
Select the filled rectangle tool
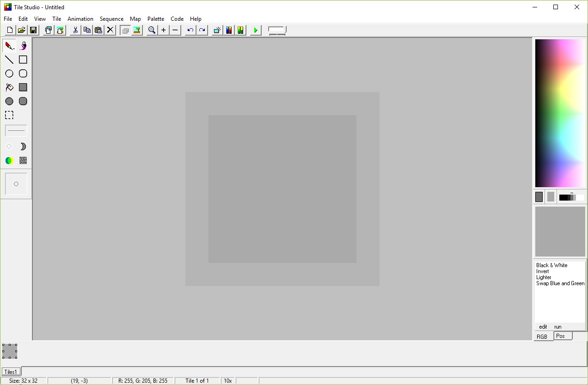[x=23, y=87]
